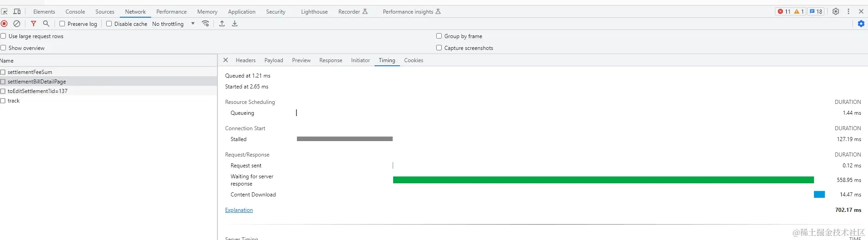Switch to the Security panel
This screenshot has height=240, width=868.
276,12
